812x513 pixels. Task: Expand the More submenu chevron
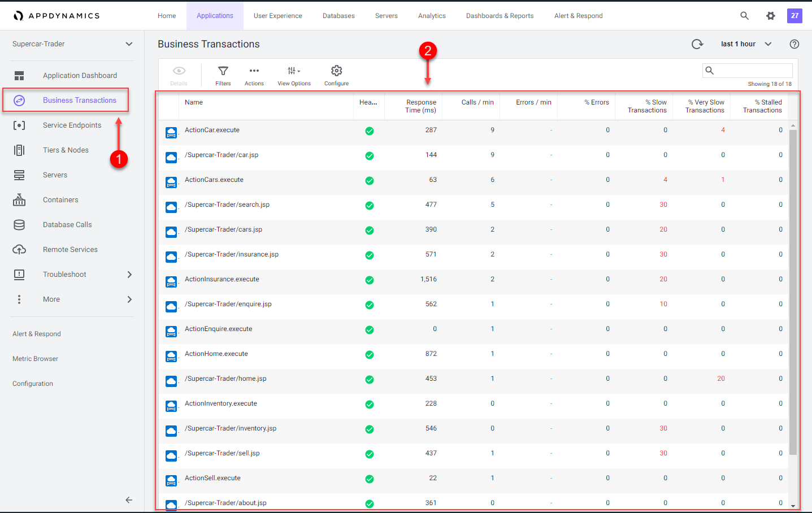click(129, 299)
